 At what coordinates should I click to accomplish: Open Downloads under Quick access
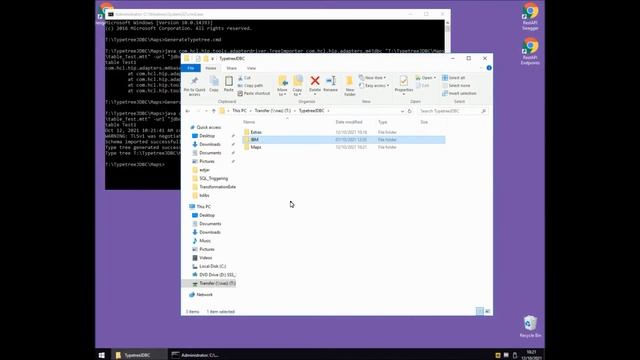[210, 144]
